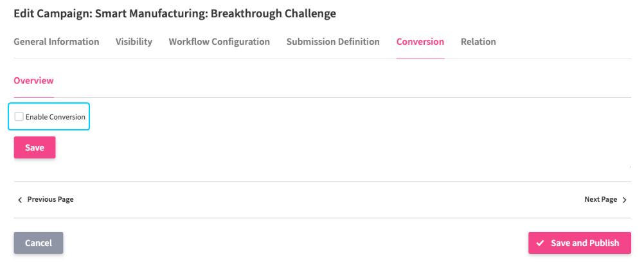Select the Submission Definition tab
The height and width of the screenshot is (266, 644).
coord(333,42)
